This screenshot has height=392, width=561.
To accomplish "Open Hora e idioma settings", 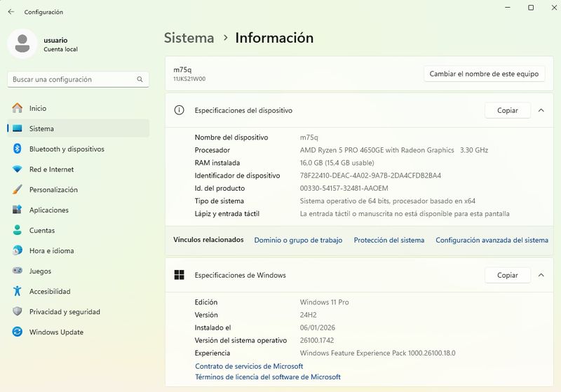I will coord(79,251).
